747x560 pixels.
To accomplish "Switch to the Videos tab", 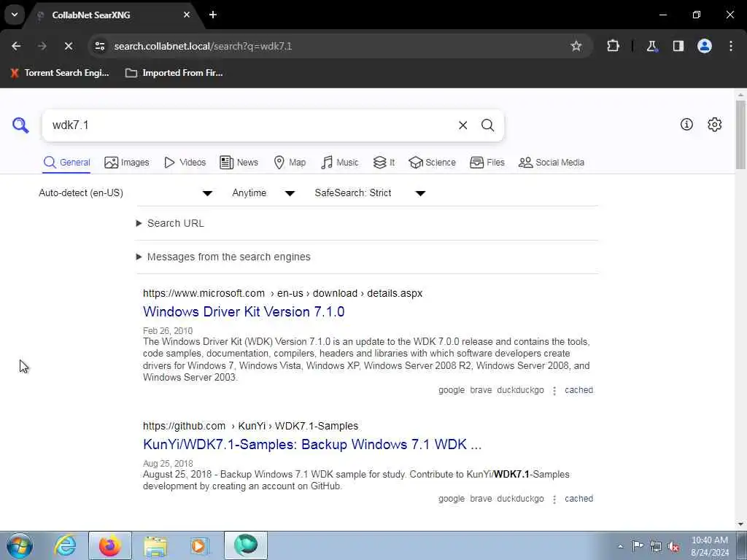I will 185,163.
